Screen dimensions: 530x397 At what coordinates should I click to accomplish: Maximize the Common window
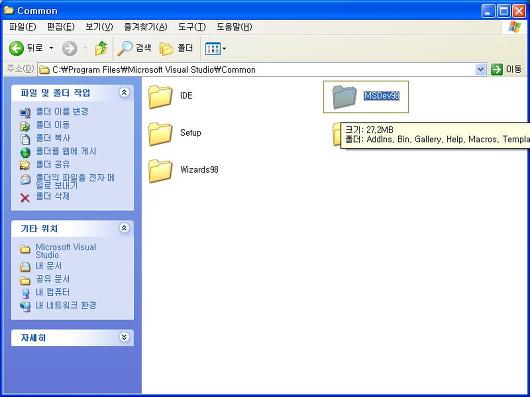tap(503, 11)
